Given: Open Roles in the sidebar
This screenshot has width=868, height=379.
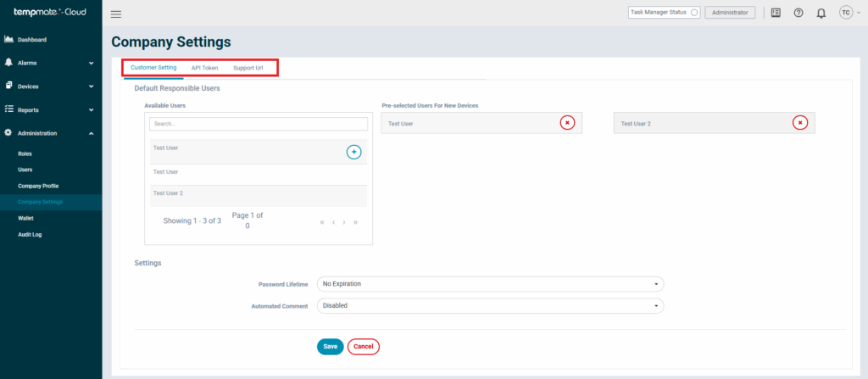Looking at the screenshot, I should point(25,153).
